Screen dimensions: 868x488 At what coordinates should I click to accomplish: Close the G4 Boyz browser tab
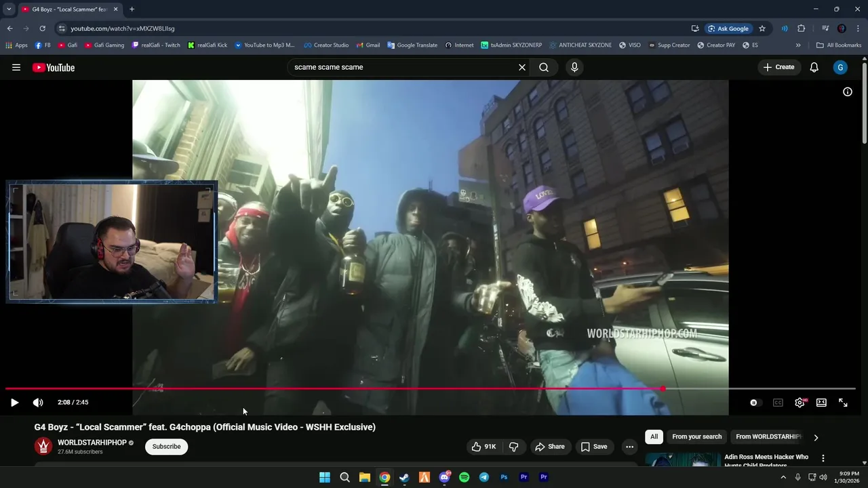[x=115, y=9]
